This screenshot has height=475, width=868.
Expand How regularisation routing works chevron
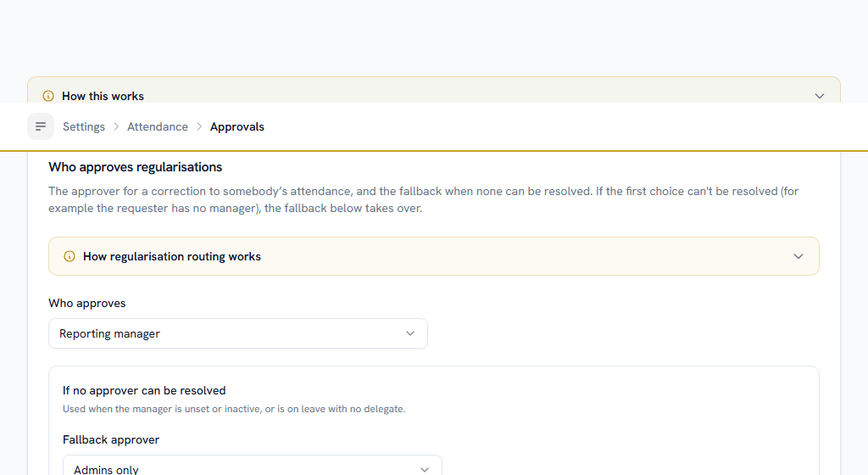[798, 256]
